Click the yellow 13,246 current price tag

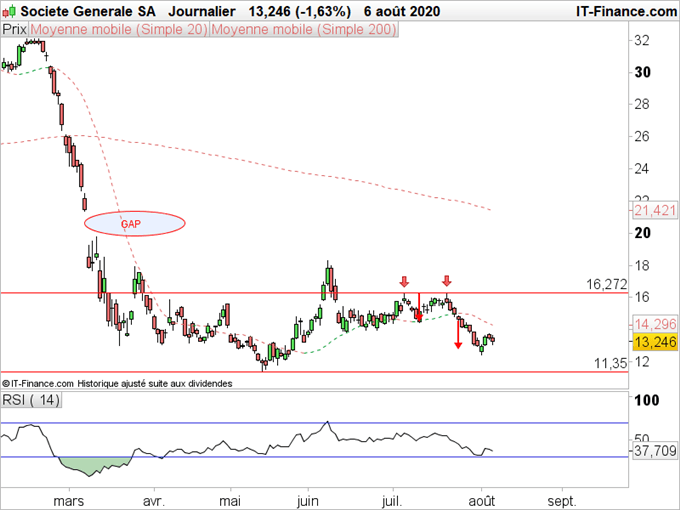coord(655,342)
